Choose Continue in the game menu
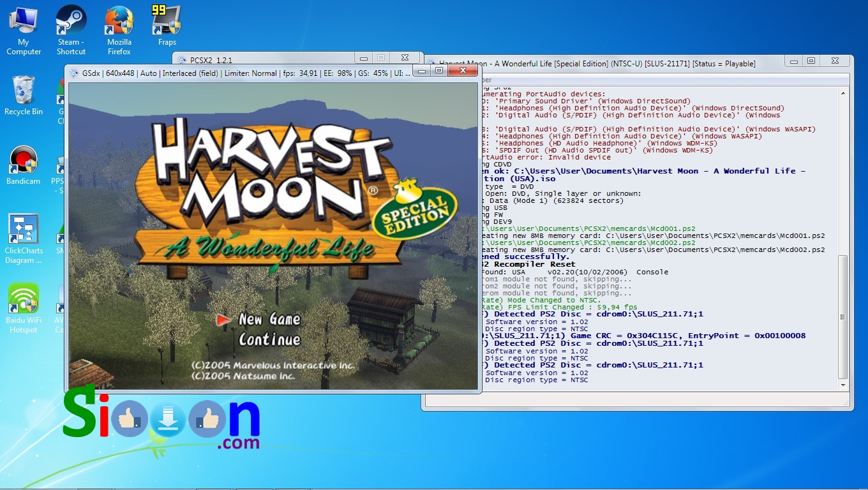868x490 pixels. [269, 339]
